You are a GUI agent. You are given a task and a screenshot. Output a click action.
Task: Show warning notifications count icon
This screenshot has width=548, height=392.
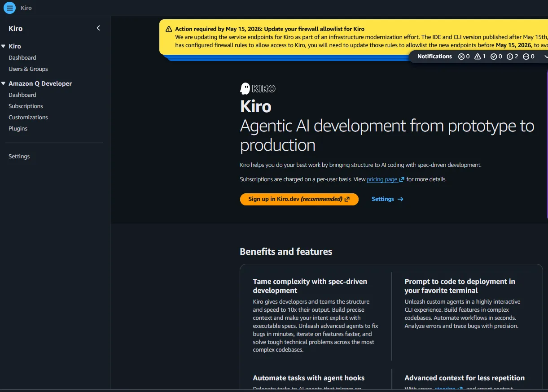pos(478,57)
